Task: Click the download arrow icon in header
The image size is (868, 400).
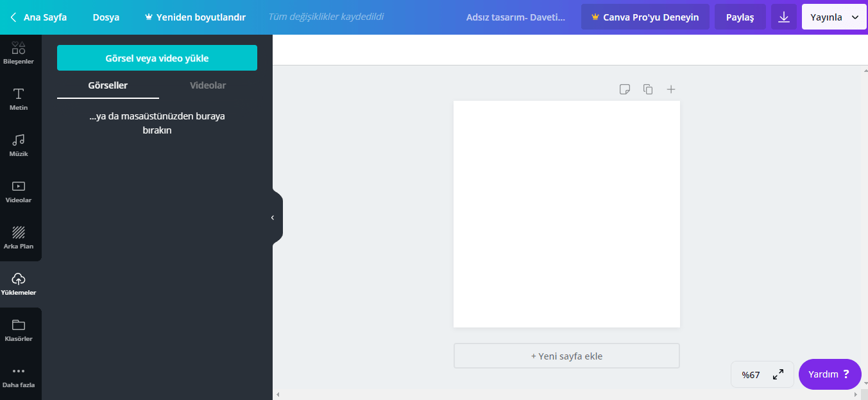Action: (784, 17)
